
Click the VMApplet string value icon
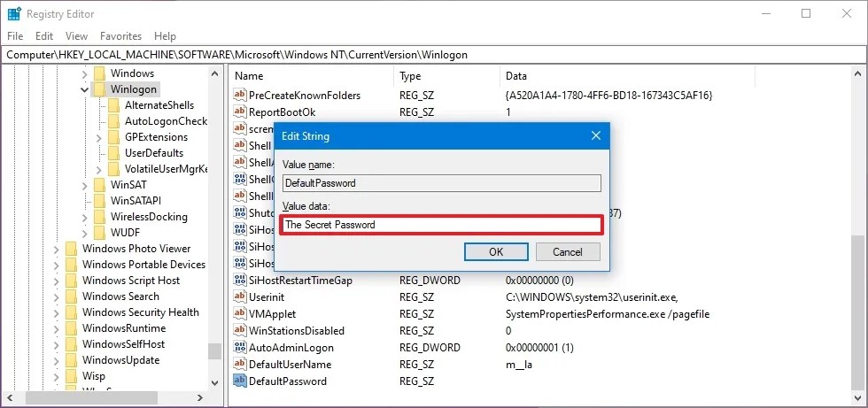pyautogui.click(x=240, y=314)
